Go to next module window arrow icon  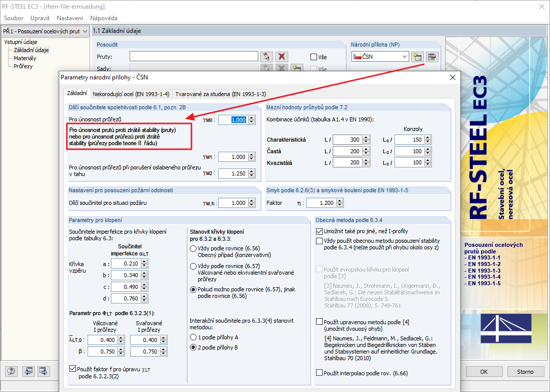coord(44,371)
